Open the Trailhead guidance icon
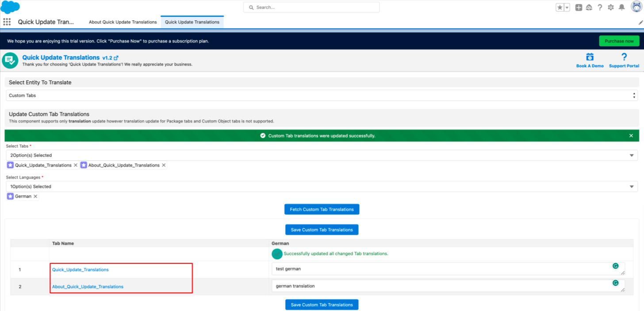Screen dimensions: 644x311 click(589, 8)
